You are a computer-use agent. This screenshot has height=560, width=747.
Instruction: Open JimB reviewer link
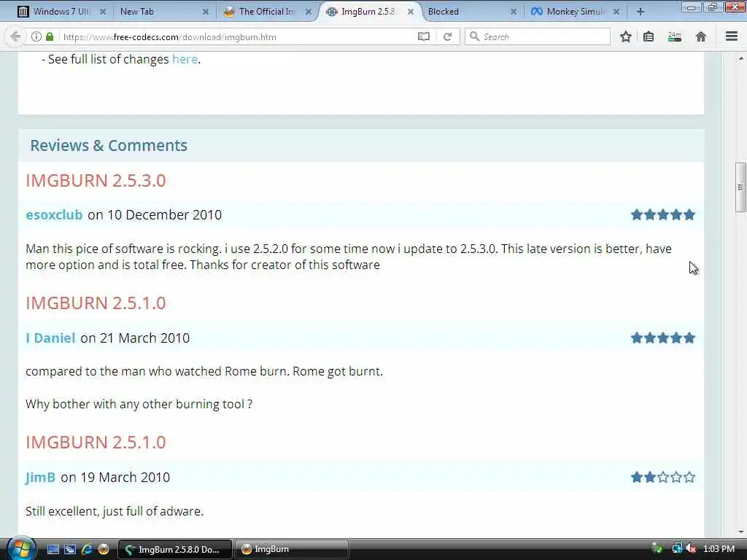pyautogui.click(x=41, y=477)
